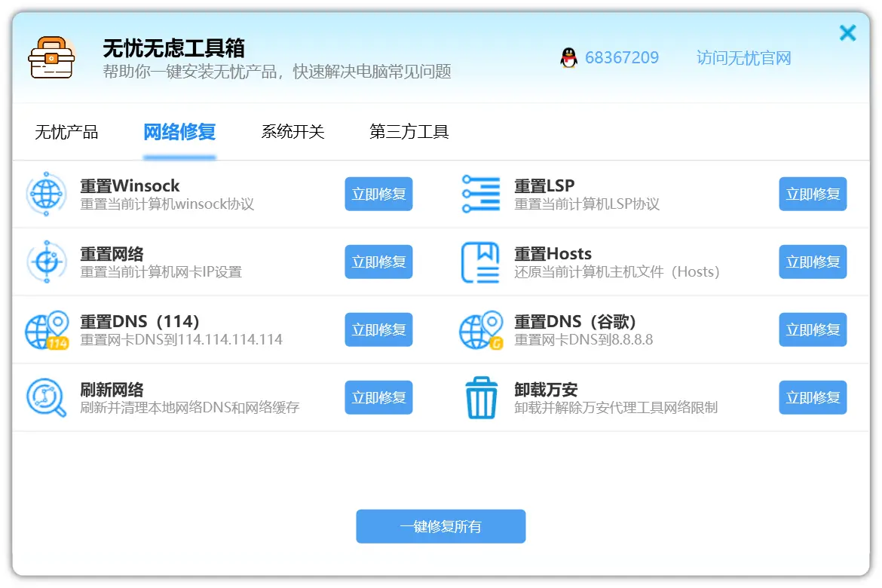882x588 pixels.
Task: Click the 重置网络 crosshair icon
Action: 47,262
